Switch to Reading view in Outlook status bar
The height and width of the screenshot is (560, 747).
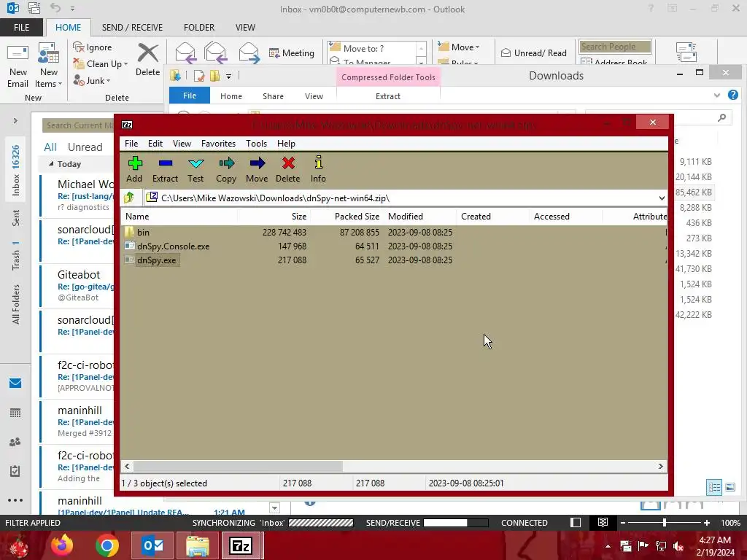(603, 523)
